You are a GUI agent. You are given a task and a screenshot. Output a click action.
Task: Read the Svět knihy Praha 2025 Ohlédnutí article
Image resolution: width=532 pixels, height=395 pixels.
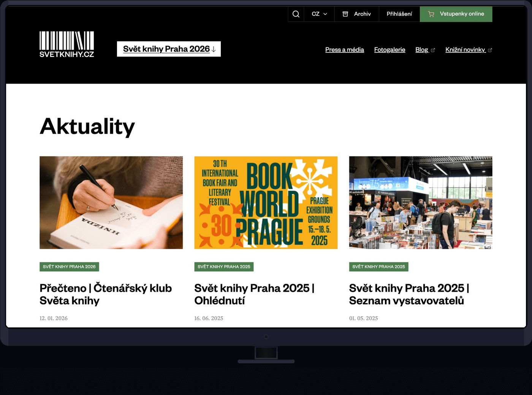(x=254, y=294)
